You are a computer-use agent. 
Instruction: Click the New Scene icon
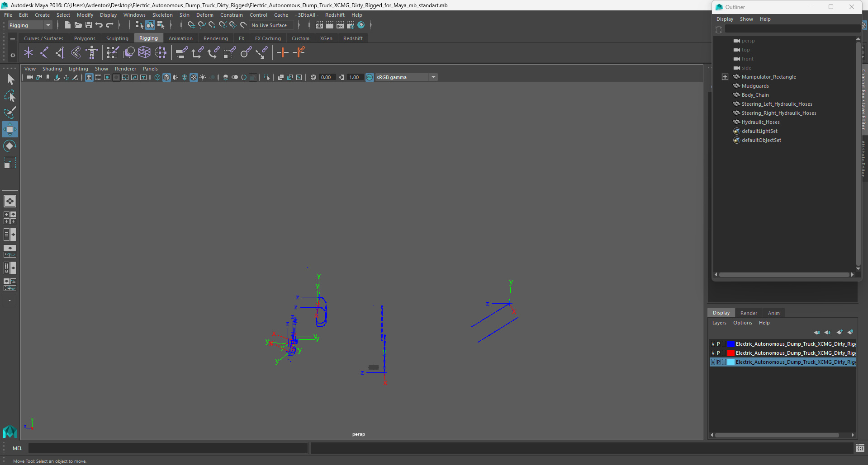click(x=67, y=25)
